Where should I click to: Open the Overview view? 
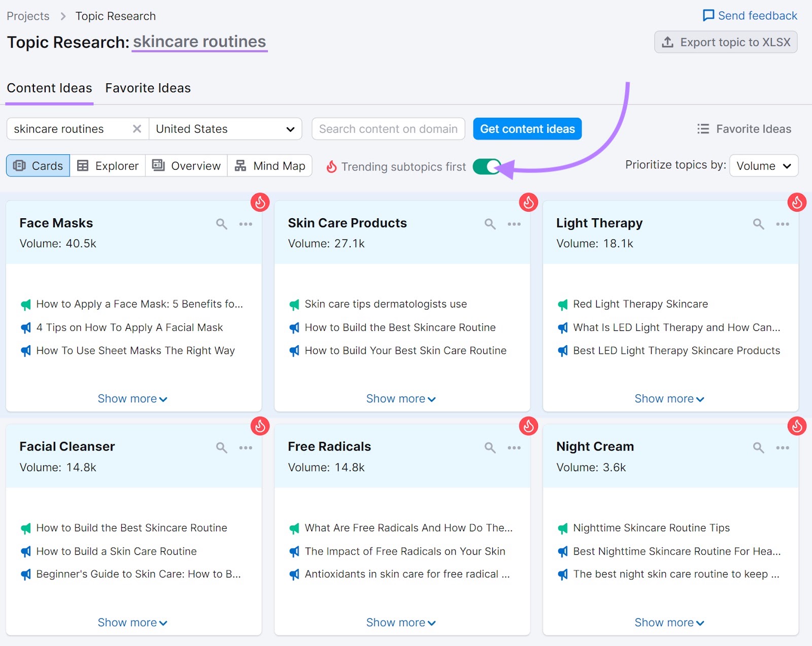(x=186, y=165)
